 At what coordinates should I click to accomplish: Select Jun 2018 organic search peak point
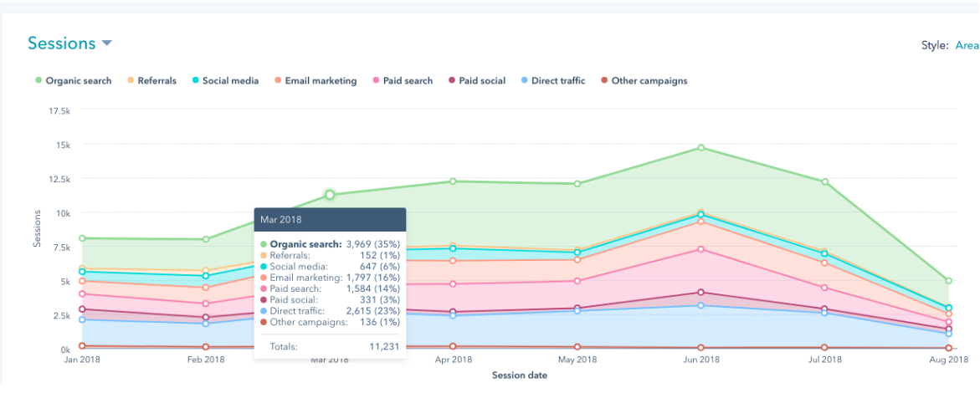pos(701,147)
